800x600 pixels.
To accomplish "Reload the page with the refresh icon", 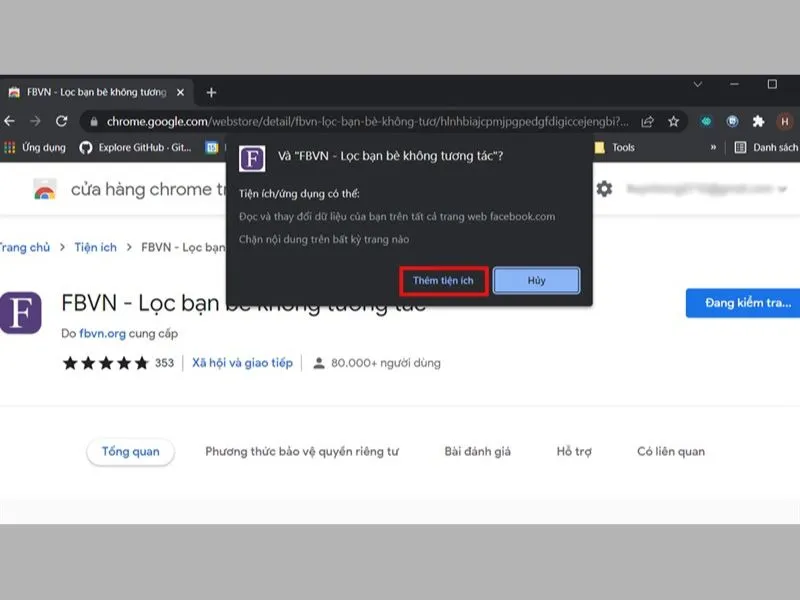I will pos(62,121).
